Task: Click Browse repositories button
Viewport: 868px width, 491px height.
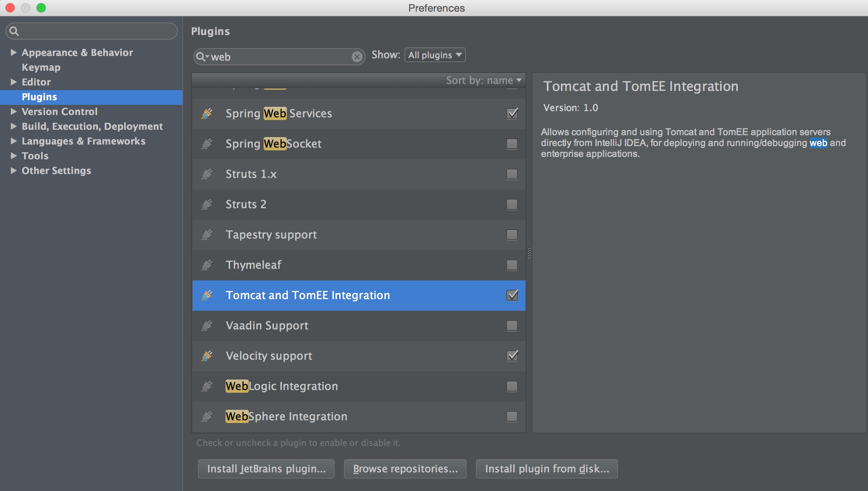Action: 405,469
